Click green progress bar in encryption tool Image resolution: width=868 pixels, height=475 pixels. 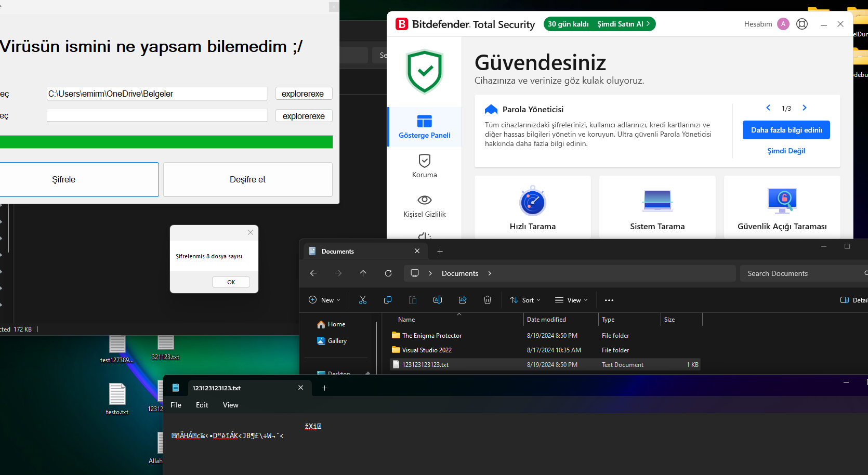pos(166,142)
